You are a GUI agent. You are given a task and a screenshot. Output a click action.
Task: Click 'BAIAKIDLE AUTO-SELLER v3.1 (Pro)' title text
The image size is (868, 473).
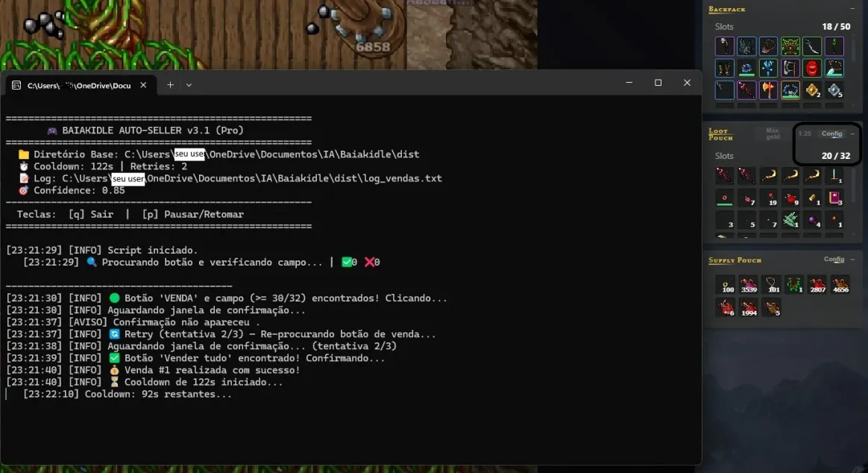point(153,130)
